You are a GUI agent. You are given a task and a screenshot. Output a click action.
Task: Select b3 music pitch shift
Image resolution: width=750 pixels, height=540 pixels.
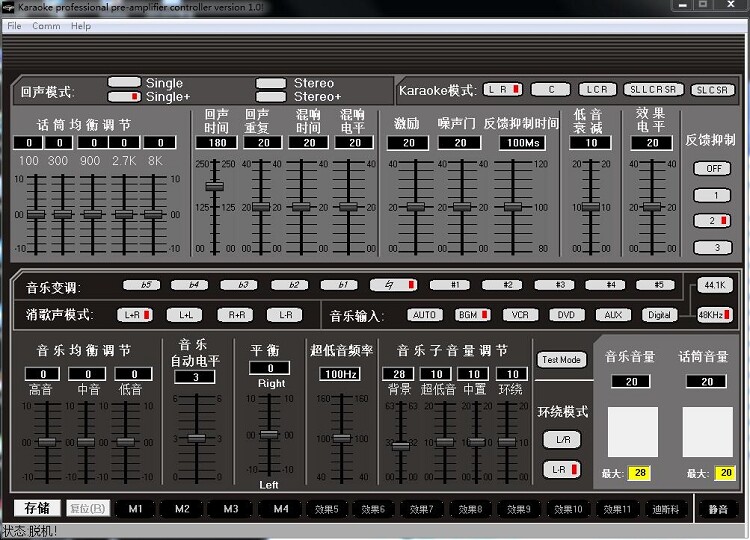(x=239, y=285)
